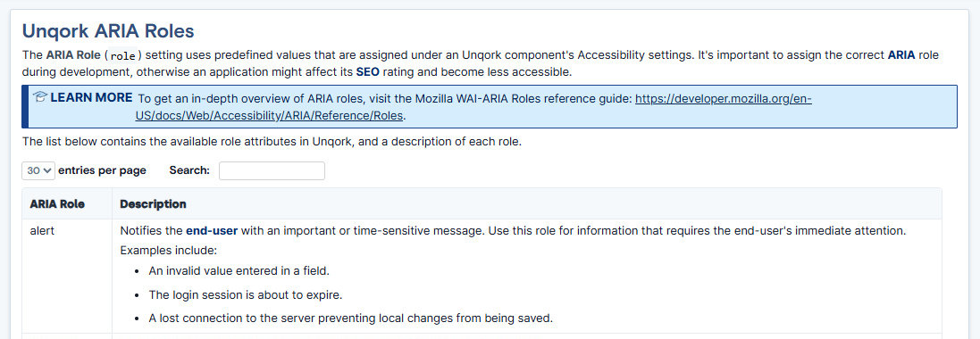
Task: Select the Description column header
Action: (153, 204)
